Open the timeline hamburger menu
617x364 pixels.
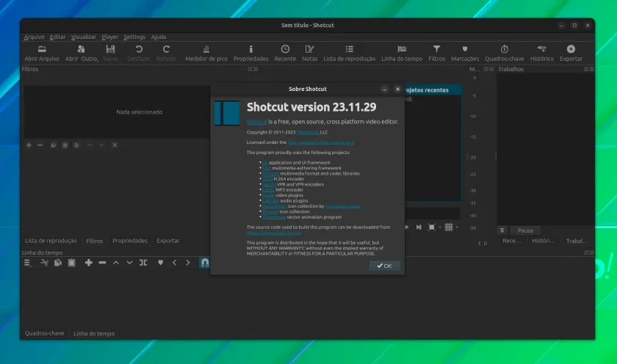point(26,263)
